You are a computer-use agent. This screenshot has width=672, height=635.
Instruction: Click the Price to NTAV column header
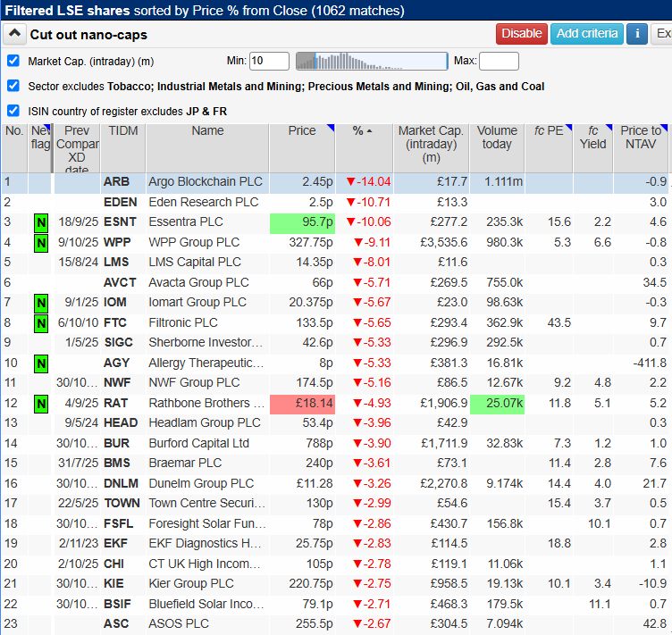coord(641,148)
